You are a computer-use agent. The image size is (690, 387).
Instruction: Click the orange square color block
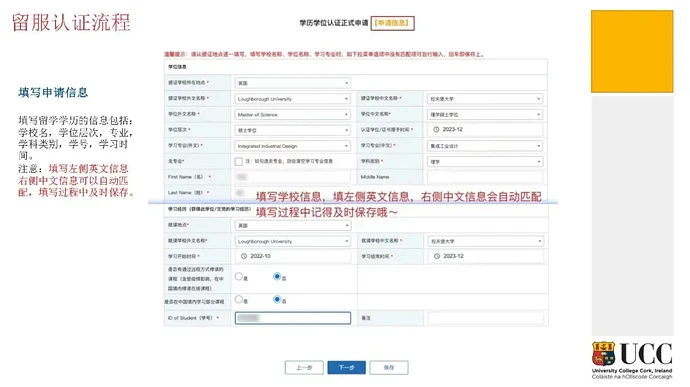632,52
